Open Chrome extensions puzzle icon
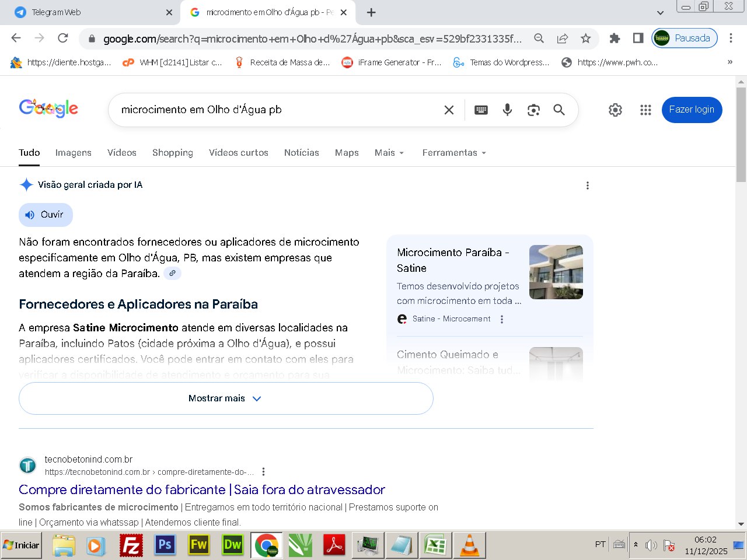This screenshot has height=560, width=747. pos(615,38)
